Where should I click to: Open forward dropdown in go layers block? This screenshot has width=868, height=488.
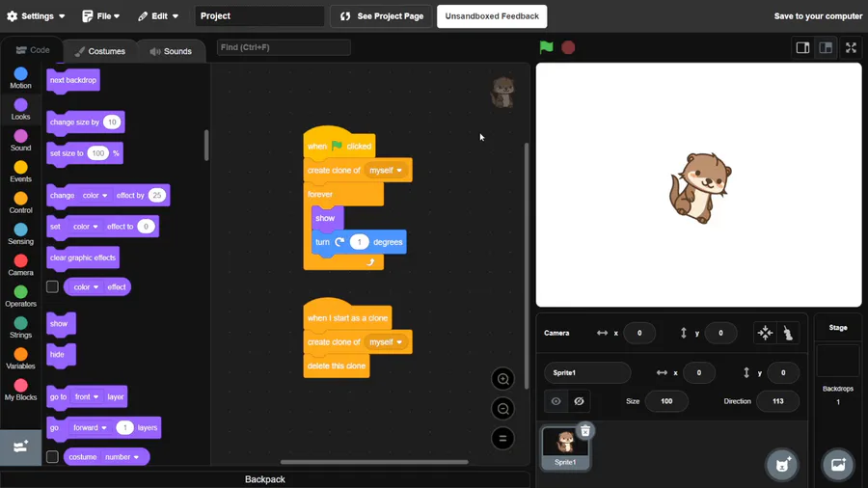point(91,427)
